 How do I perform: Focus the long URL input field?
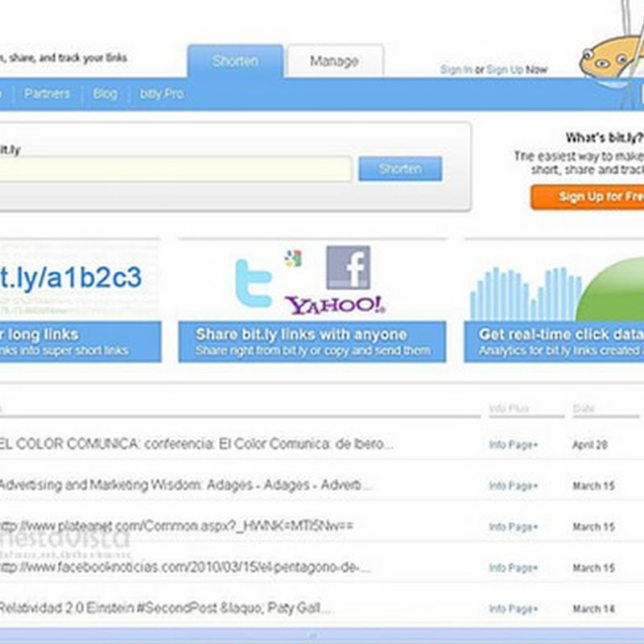click(x=175, y=168)
